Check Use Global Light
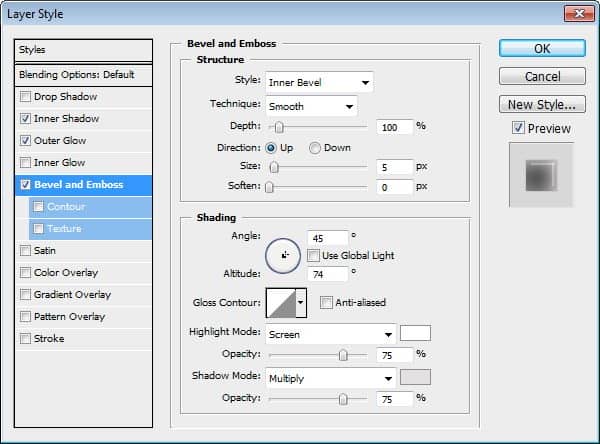The height and width of the screenshot is (444, 600). click(x=313, y=255)
